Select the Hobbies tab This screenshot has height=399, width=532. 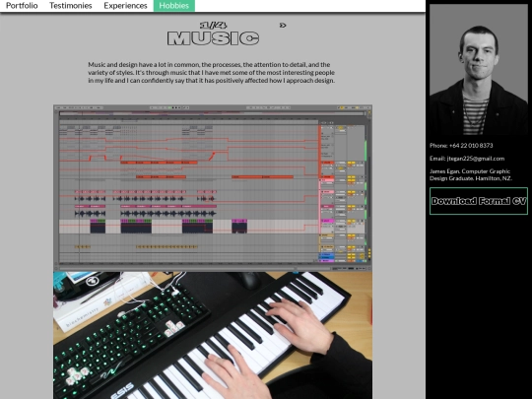coord(174,6)
